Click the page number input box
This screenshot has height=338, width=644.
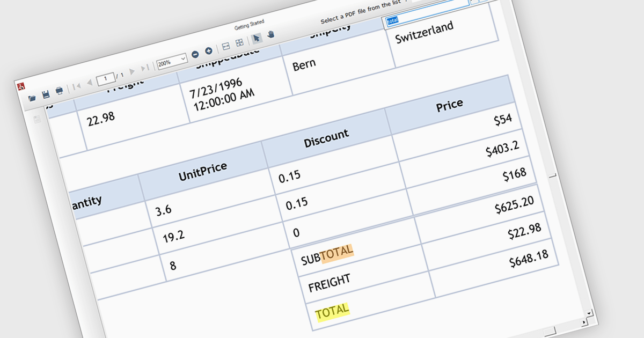coord(106,78)
